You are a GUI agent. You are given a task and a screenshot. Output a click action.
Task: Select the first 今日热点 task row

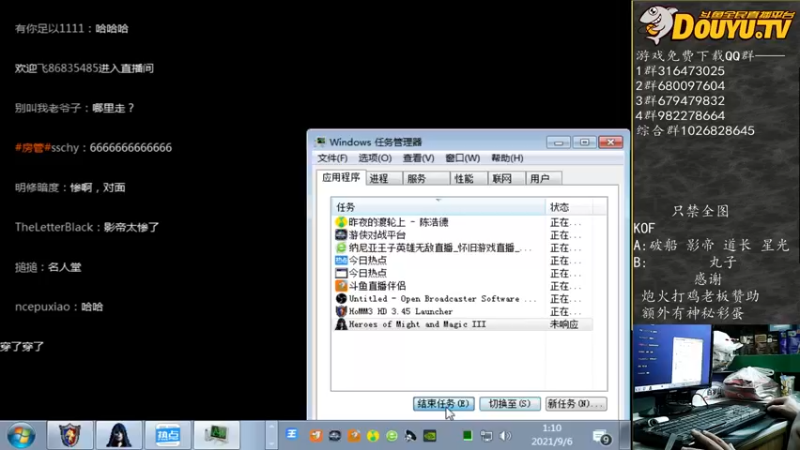(463, 260)
